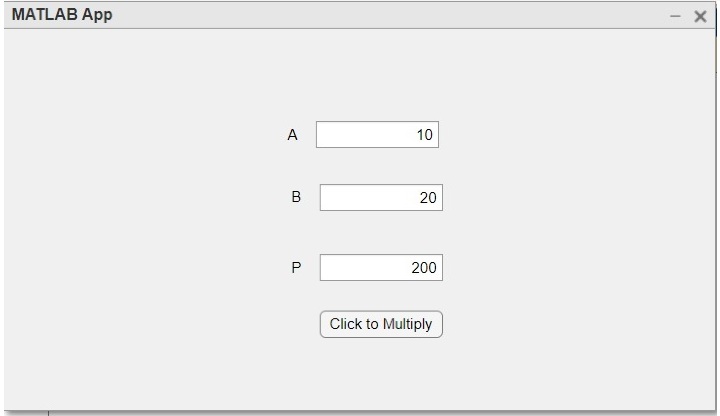Image resolution: width=720 pixels, height=416 pixels.
Task: Click the value 20 in field B
Action: (428, 198)
